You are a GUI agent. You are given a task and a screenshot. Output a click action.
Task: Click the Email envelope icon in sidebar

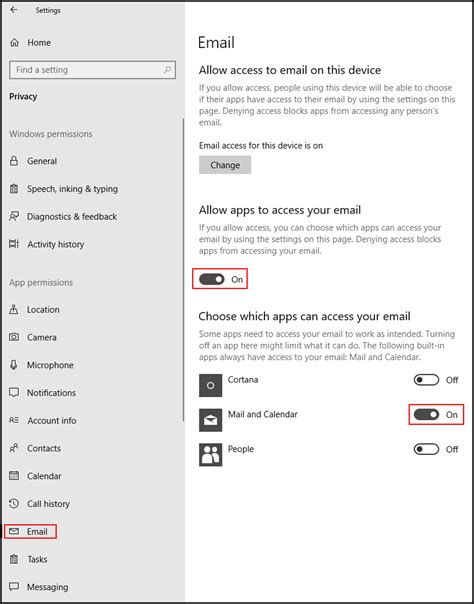tap(14, 532)
